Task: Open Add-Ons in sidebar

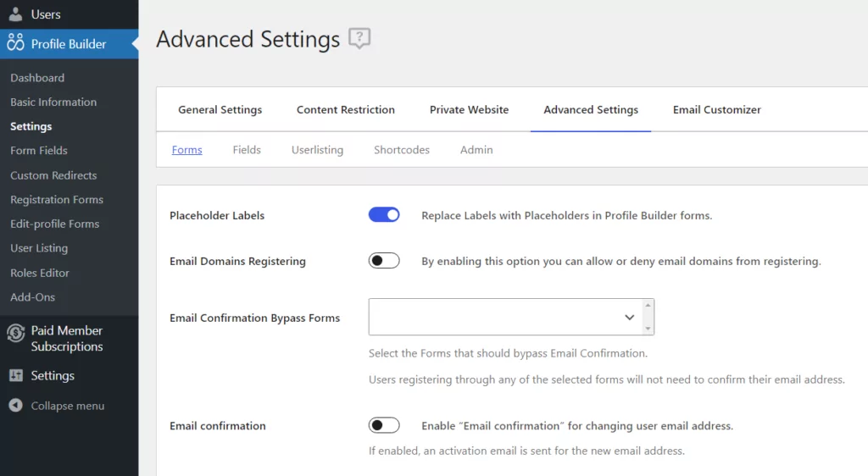Action: click(x=33, y=297)
